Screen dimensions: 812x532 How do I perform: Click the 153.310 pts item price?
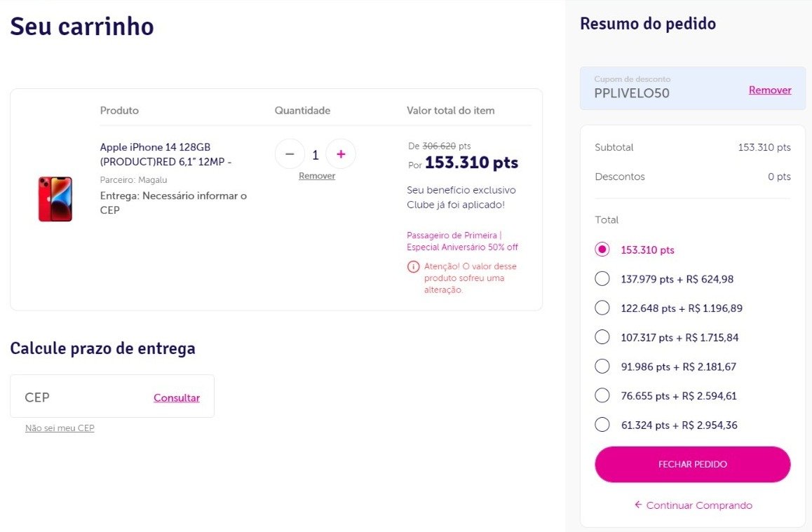(x=471, y=163)
